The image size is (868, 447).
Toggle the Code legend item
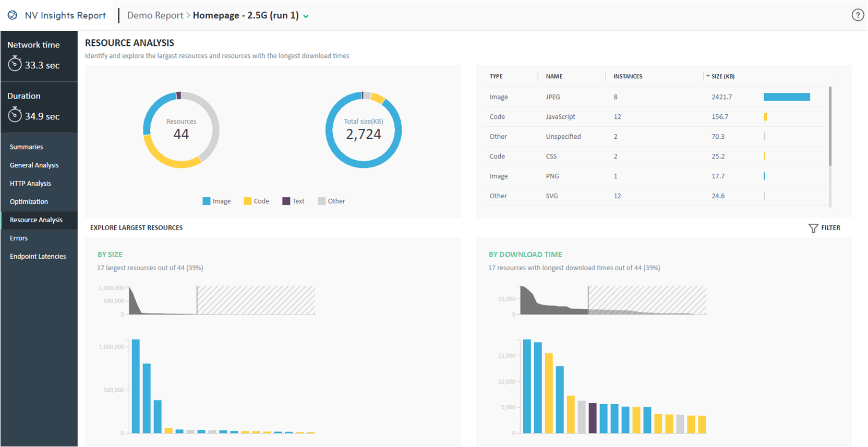tap(256, 201)
